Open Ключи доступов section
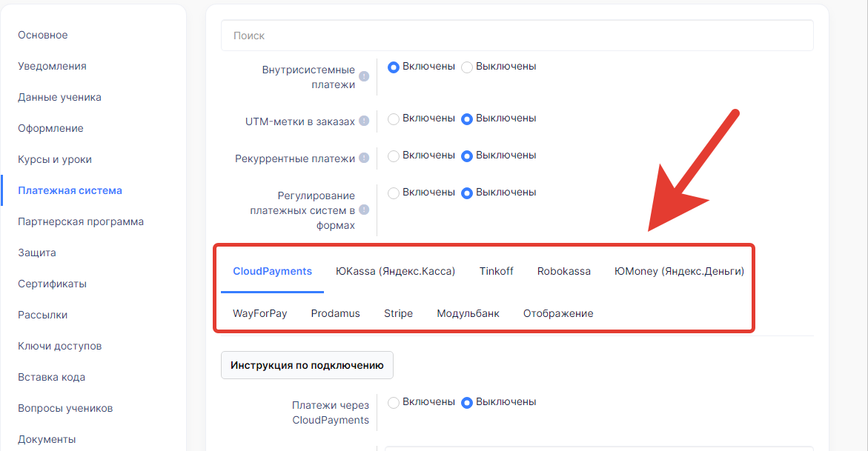The height and width of the screenshot is (451, 868). (x=60, y=346)
